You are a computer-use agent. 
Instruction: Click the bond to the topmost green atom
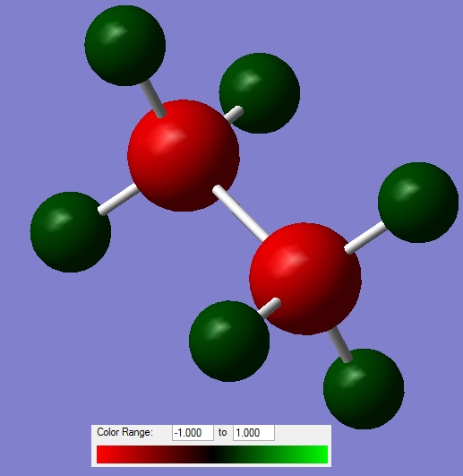[x=153, y=99]
